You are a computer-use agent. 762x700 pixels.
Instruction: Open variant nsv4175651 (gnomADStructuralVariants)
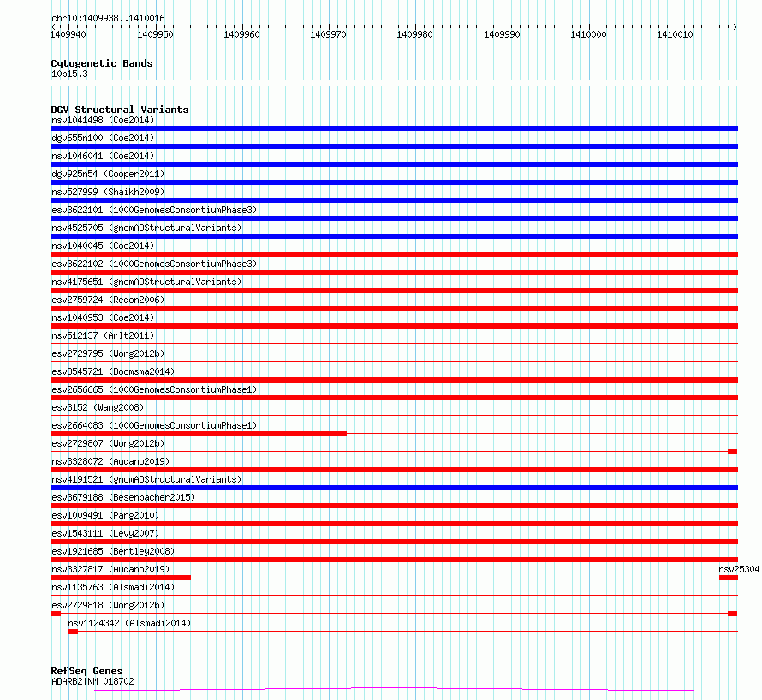(x=146, y=282)
